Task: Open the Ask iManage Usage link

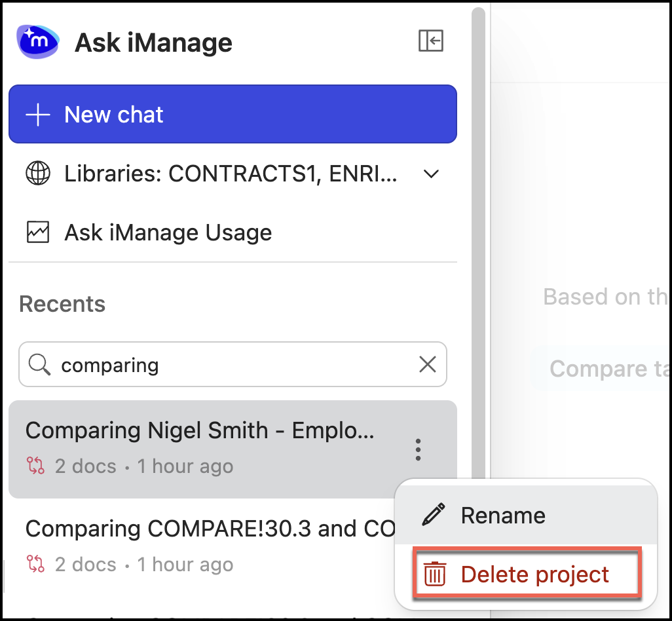Action: click(168, 233)
